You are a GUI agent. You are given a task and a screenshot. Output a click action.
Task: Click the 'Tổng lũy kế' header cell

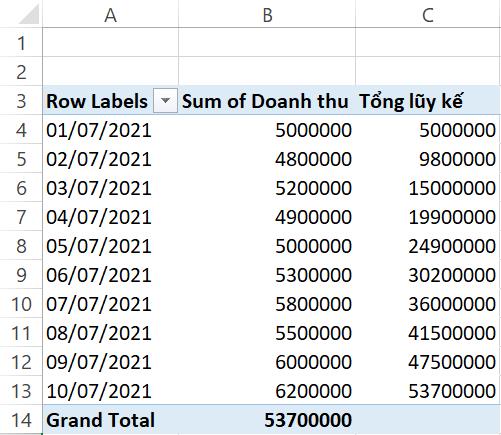(428, 101)
